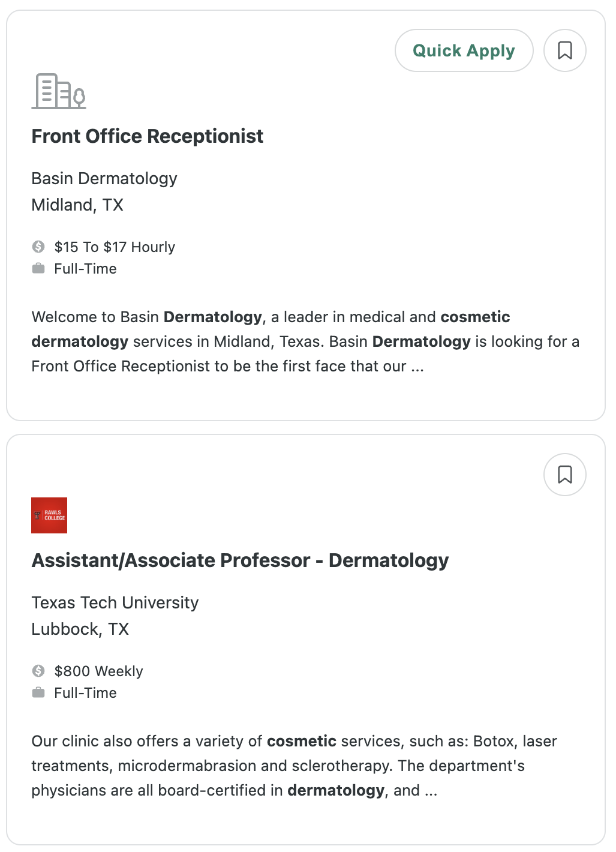Viewport: 616px width, 852px height.
Task: Open the Rawls College logo thumbnail
Action: tap(49, 515)
